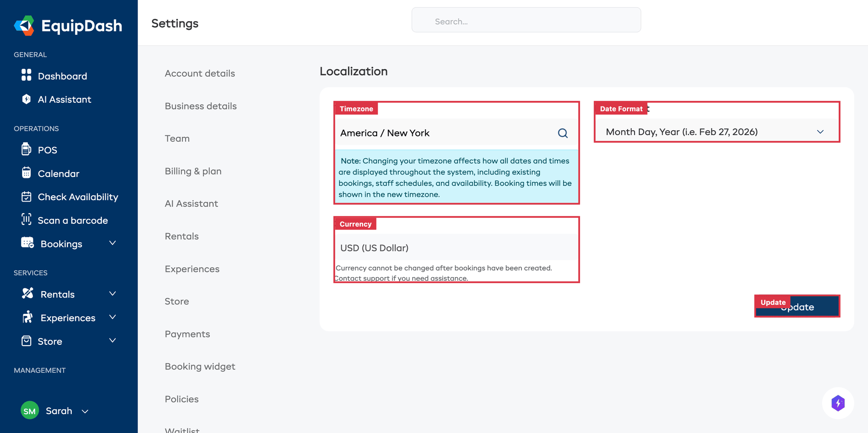The width and height of the screenshot is (868, 433).
Task: Expand the Bookings sidebar chevron
Action: click(112, 243)
